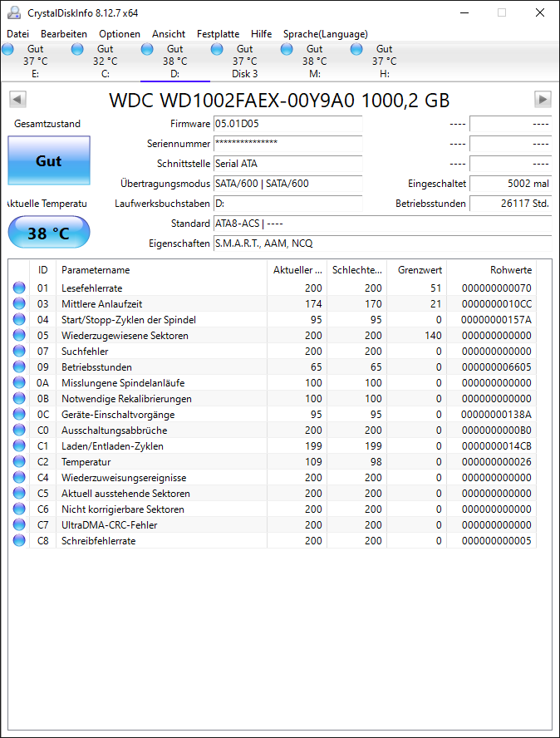560x738 pixels.
Task: Click status icon of Temperatur row
Action: pyautogui.click(x=19, y=461)
